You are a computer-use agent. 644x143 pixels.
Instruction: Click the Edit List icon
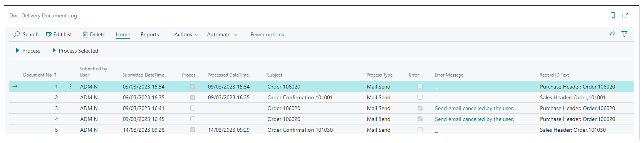[49, 34]
